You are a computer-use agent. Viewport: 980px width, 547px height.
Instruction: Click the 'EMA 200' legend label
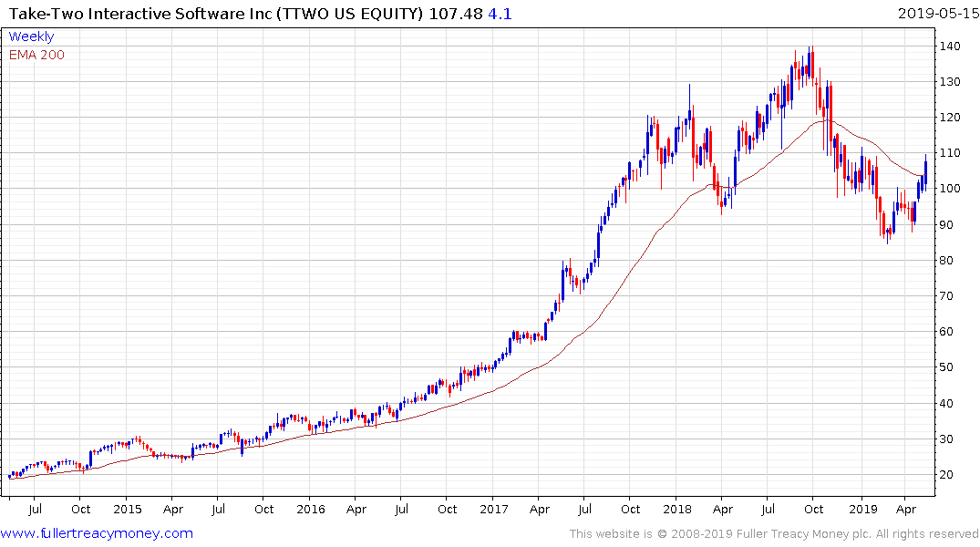click(x=36, y=55)
